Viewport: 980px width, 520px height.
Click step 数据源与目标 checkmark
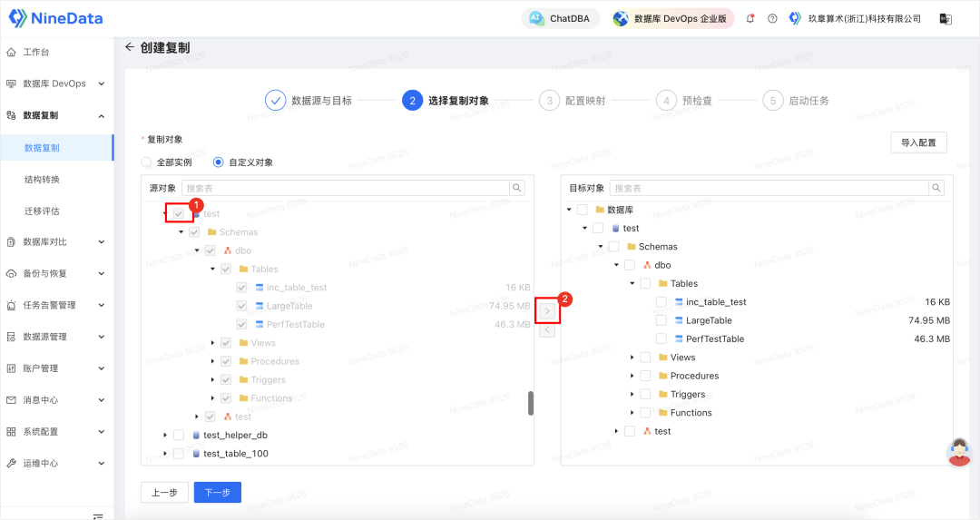tap(275, 101)
